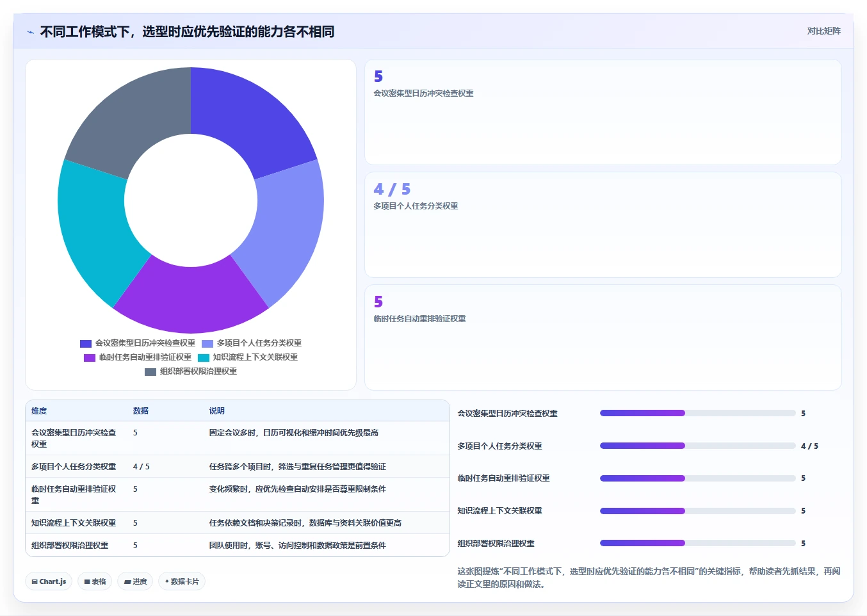Click the 对比矩阵 label at top right

pos(823,31)
